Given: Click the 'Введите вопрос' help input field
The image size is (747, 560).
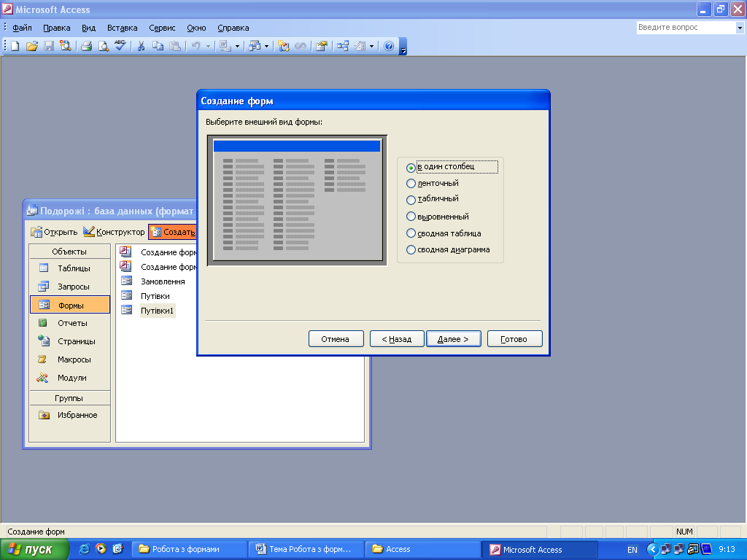Looking at the screenshot, I should click(686, 28).
